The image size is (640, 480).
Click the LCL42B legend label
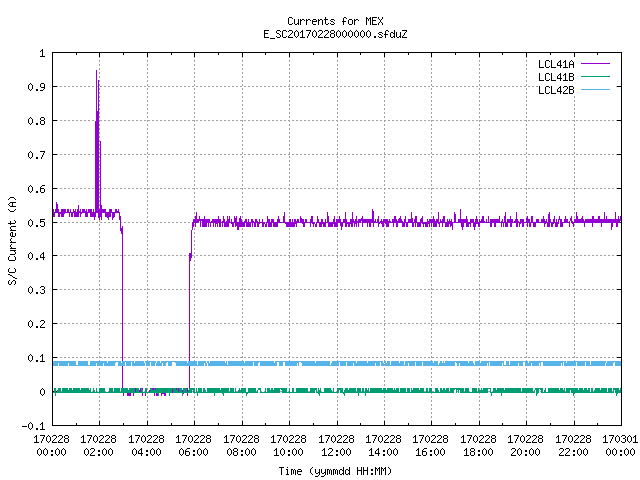(556, 90)
